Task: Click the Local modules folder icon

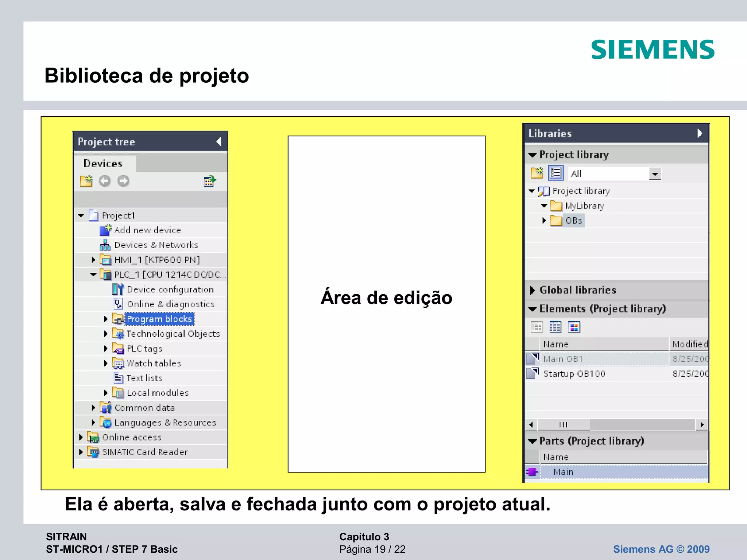Action: 118,393
